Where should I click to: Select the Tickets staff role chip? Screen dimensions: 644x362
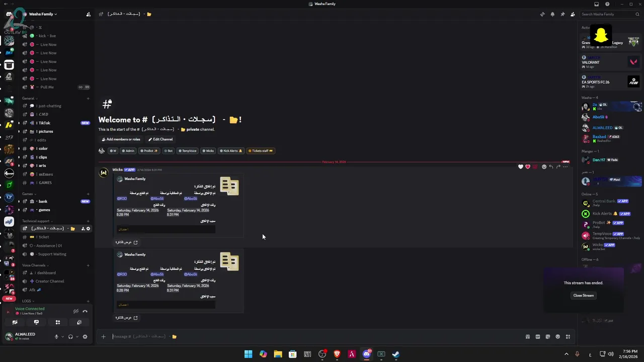pos(261,151)
